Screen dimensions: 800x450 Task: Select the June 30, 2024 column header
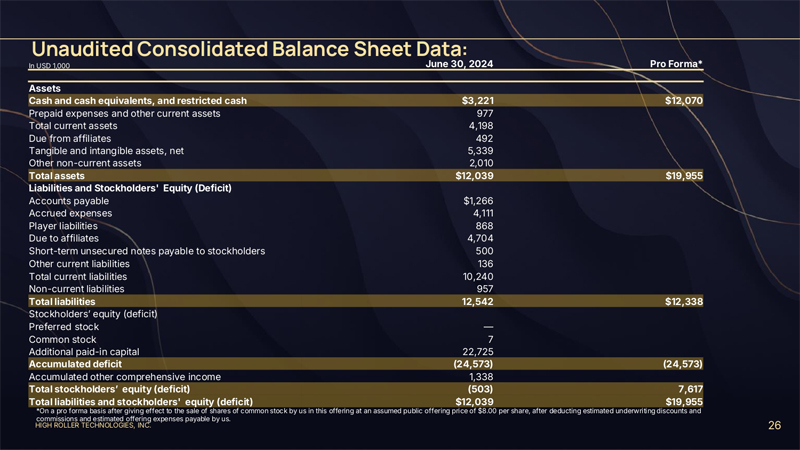click(460, 65)
